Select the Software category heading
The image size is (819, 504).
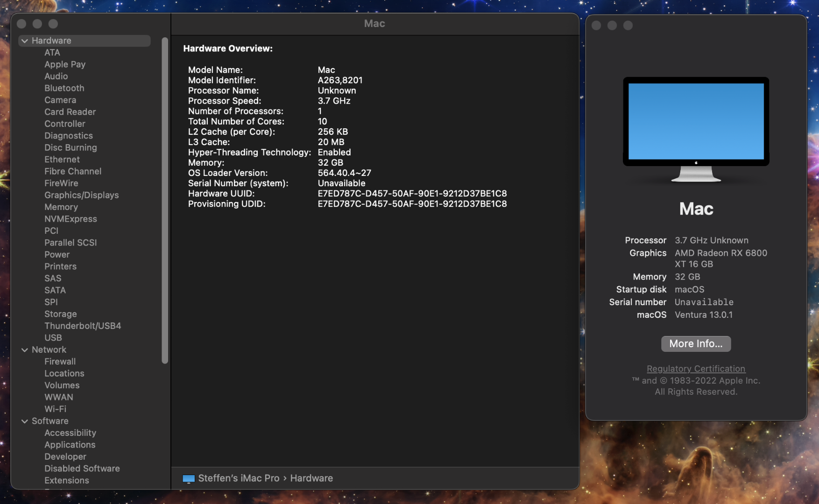pyautogui.click(x=50, y=421)
